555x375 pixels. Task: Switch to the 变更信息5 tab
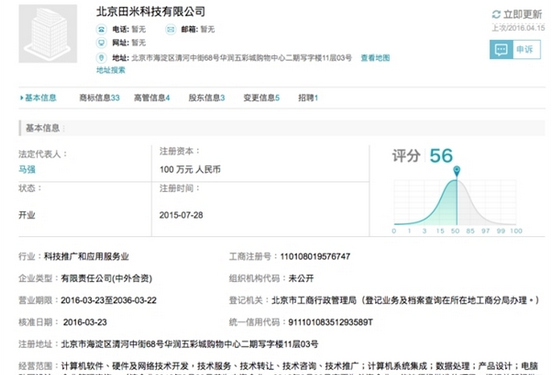tap(262, 98)
